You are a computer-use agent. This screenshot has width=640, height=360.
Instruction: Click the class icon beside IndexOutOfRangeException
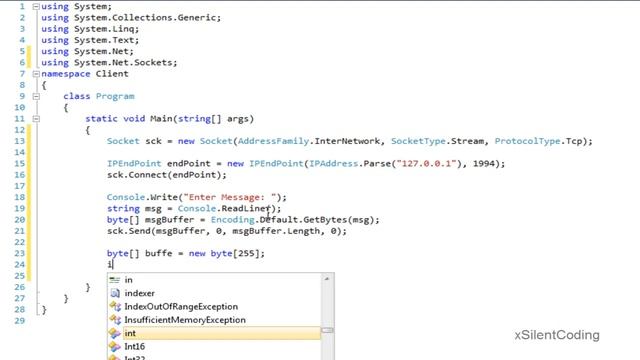(x=115, y=307)
